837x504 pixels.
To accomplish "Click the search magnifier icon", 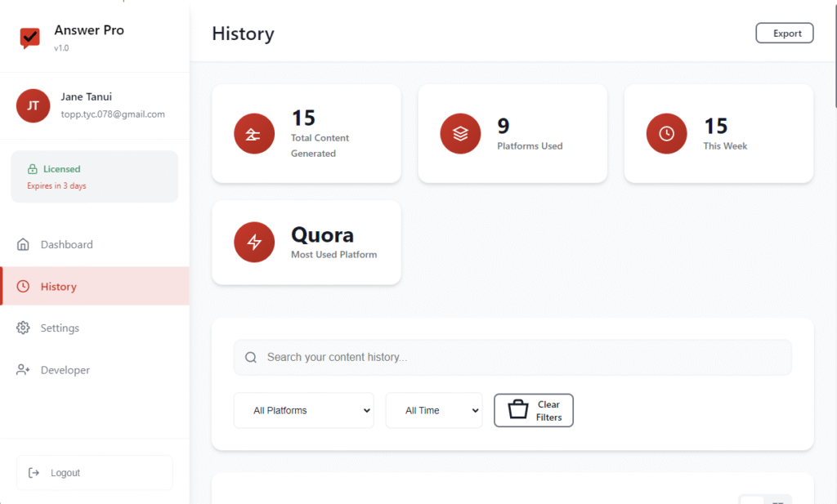I will pyautogui.click(x=251, y=357).
